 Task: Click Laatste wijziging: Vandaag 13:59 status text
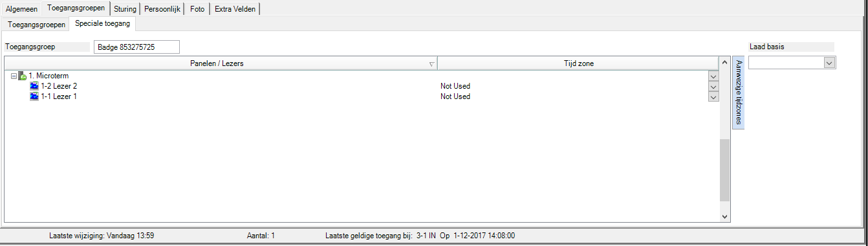(102, 236)
